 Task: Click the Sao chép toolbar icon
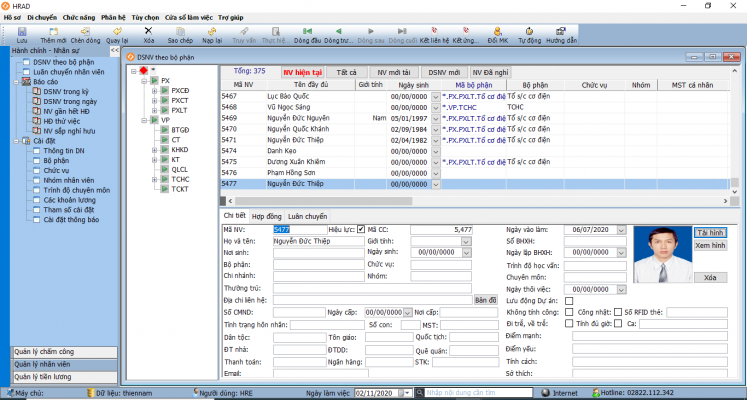click(x=180, y=31)
